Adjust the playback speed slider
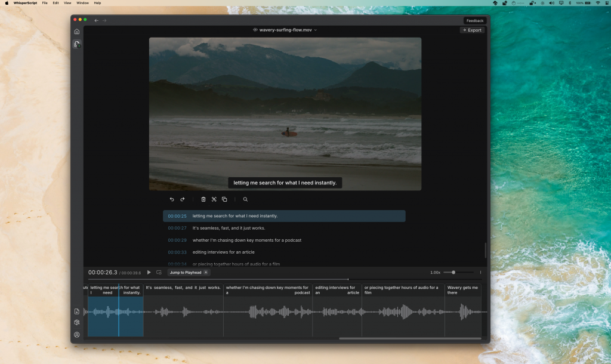The height and width of the screenshot is (364, 611). 458,273
